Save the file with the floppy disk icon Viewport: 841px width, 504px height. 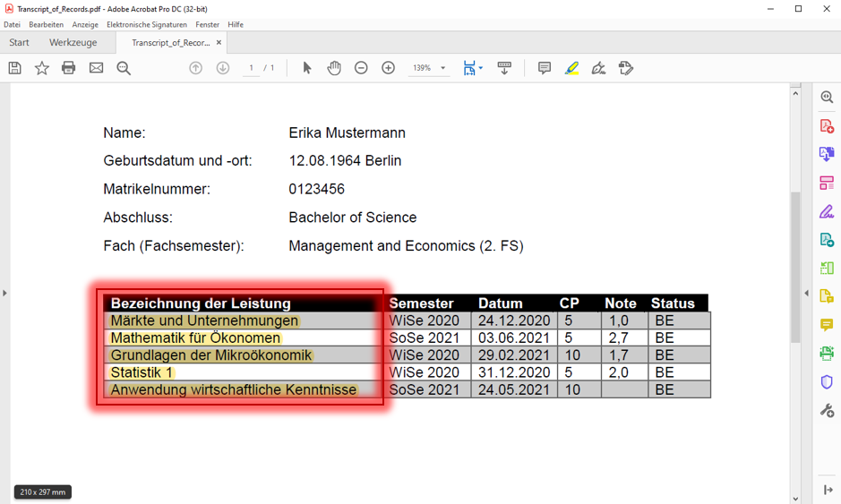15,68
